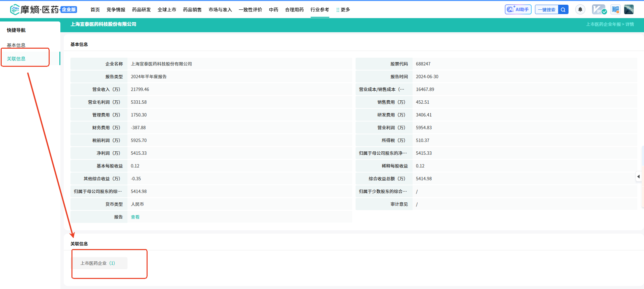Open 一致性评价 menu
644x289 pixels.
pyautogui.click(x=251, y=10)
